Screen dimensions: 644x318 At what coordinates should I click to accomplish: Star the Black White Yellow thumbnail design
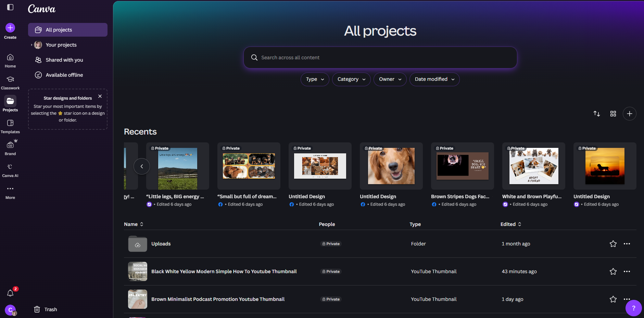coord(613,271)
